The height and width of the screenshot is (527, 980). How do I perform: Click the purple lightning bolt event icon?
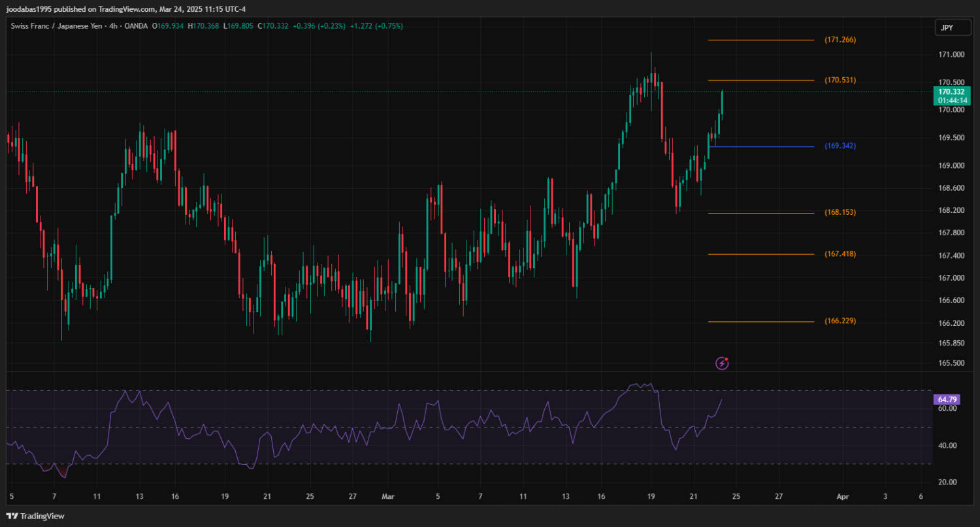point(722,363)
